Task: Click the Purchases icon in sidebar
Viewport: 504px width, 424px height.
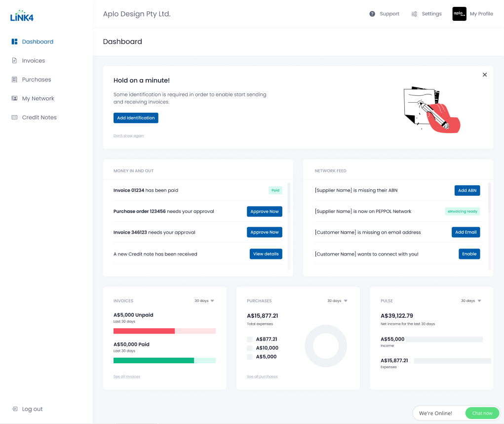Action: point(14,80)
